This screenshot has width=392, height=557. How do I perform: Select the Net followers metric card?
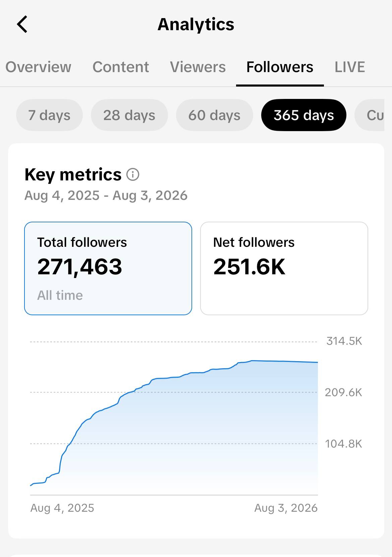pyautogui.click(x=284, y=268)
